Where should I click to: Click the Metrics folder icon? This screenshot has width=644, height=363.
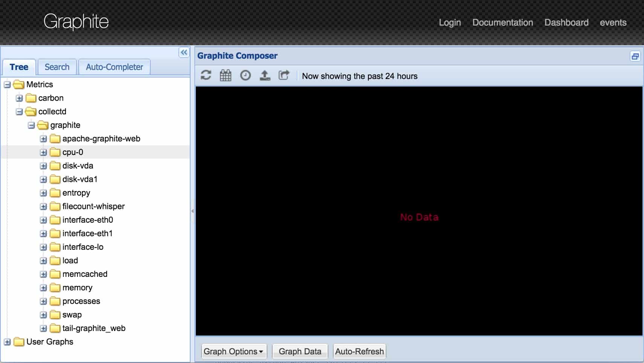(x=19, y=84)
